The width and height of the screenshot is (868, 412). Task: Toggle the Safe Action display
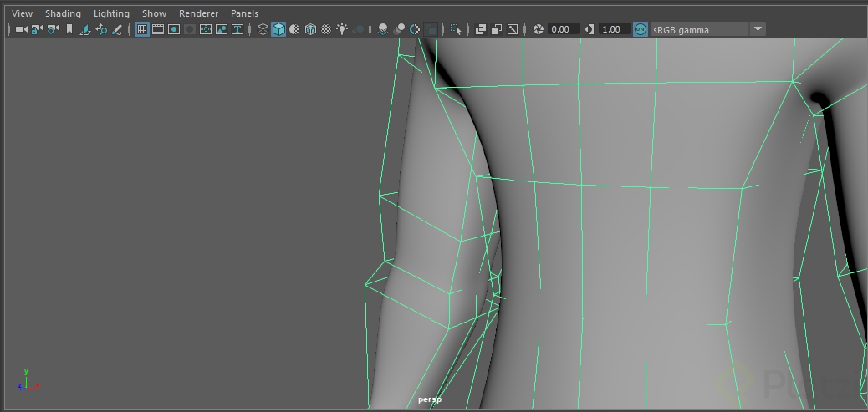coord(222,29)
